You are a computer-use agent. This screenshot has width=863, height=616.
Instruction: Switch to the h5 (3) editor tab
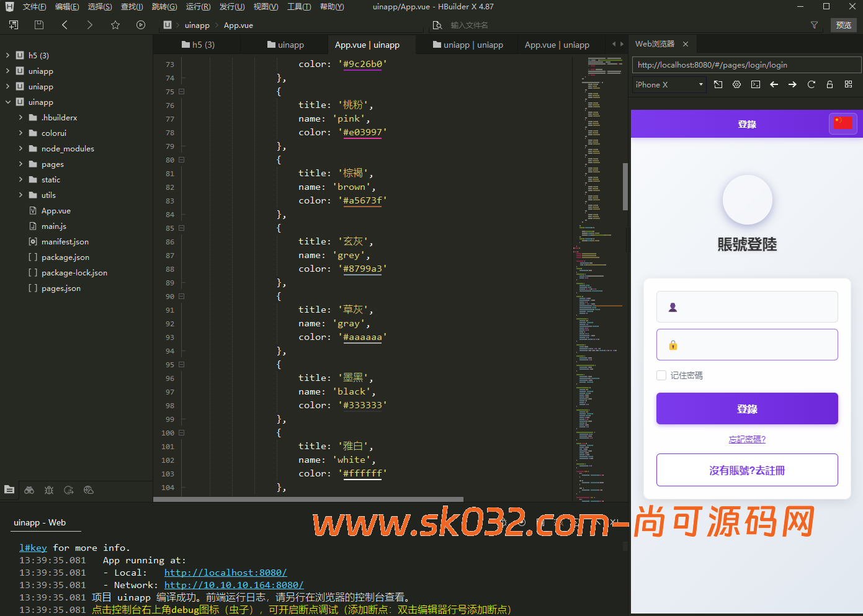[x=198, y=45]
